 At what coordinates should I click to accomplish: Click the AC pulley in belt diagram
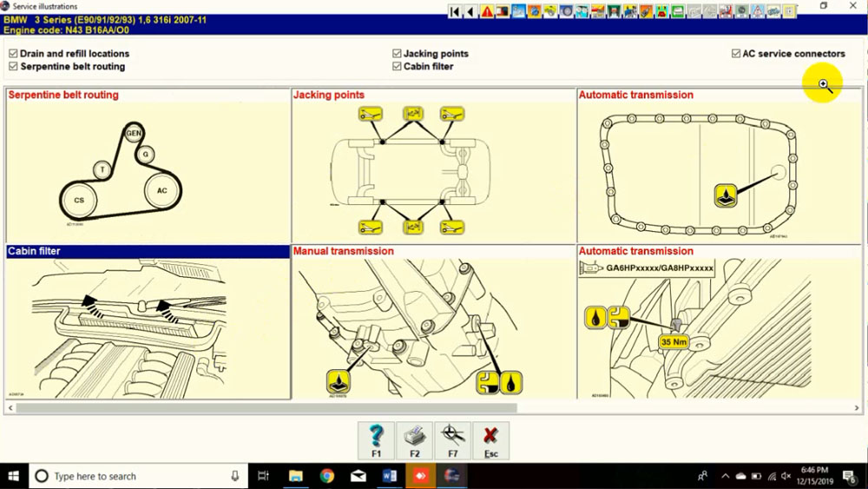pyautogui.click(x=161, y=190)
